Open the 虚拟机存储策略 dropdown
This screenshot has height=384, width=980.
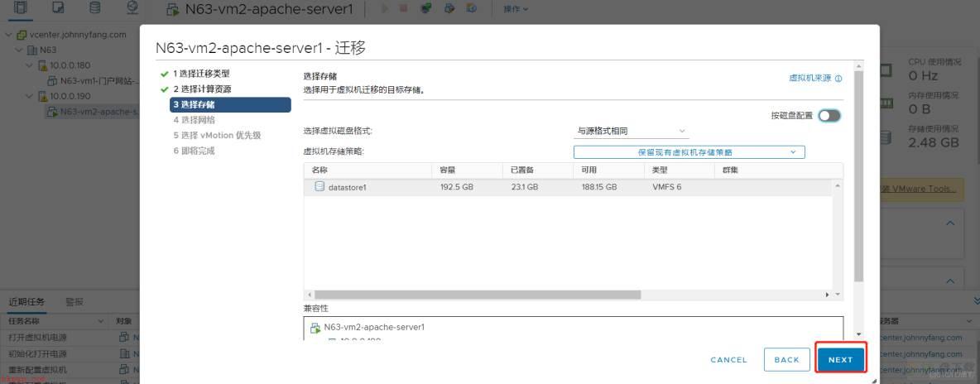689,152
